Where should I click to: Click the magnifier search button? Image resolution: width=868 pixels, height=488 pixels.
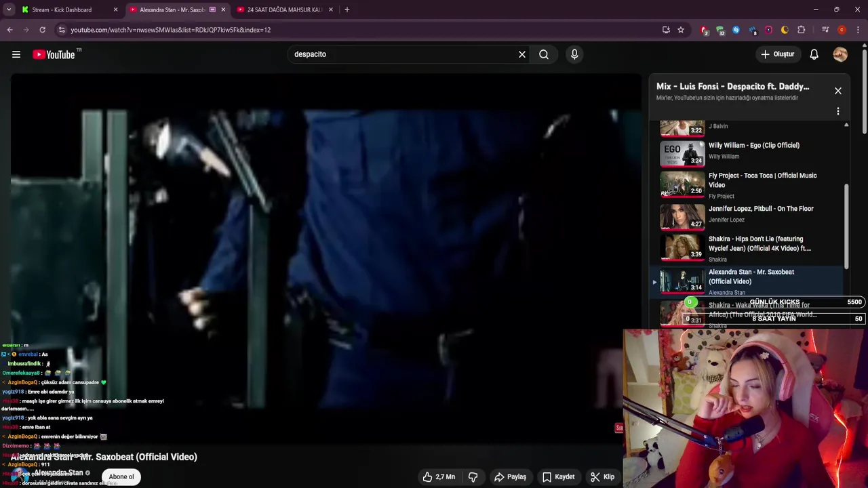click(544, 54)
